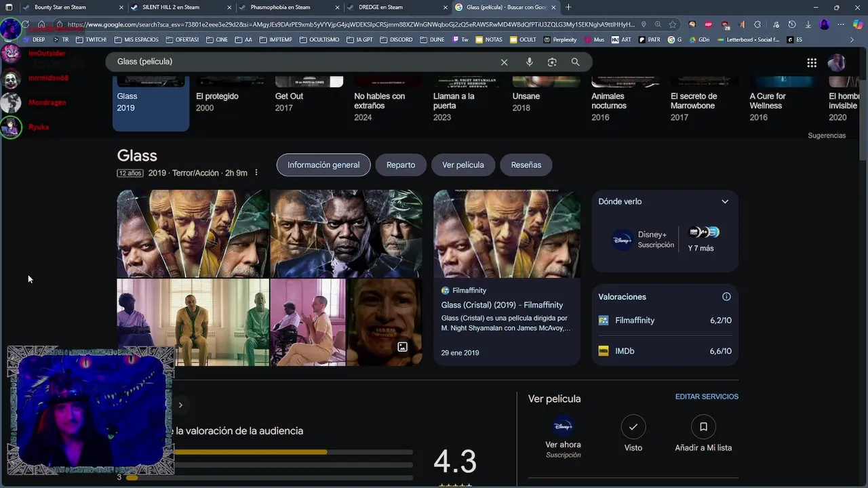Expand the Dónde verlo panel
The width and height of the screenshot is (868, 488).
click(725, 201)
